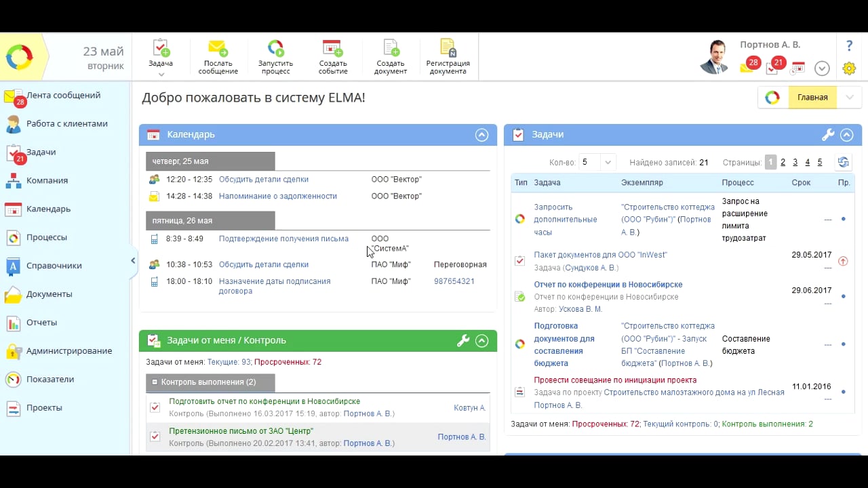Click Контроль выполнения: 2 footer link
Viewport: 868px width, 488px height.
pos(767,424)
